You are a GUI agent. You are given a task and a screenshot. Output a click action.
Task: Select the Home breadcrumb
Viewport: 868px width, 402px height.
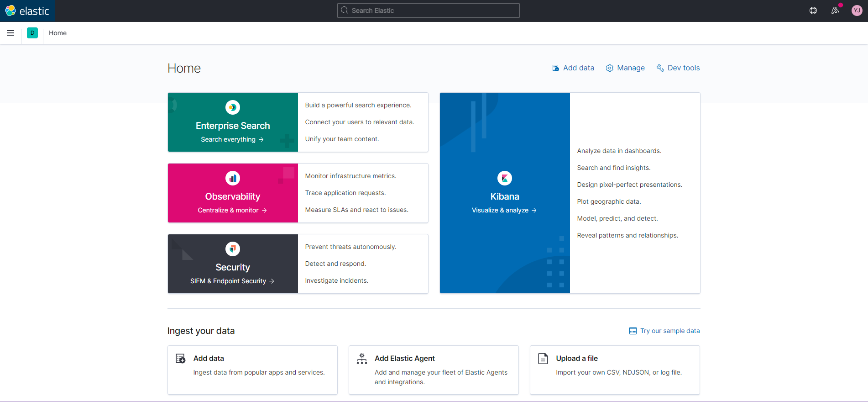pos(58,33)
